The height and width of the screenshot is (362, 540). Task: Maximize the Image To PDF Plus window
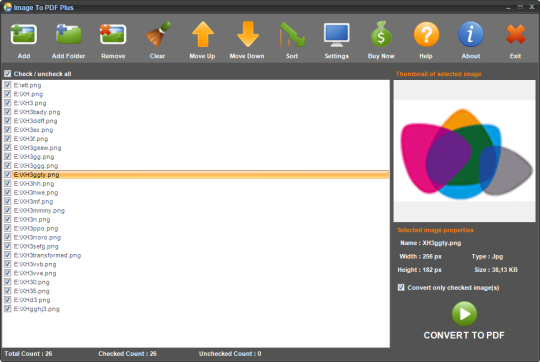pyautogui.click(x=520, y=7)
